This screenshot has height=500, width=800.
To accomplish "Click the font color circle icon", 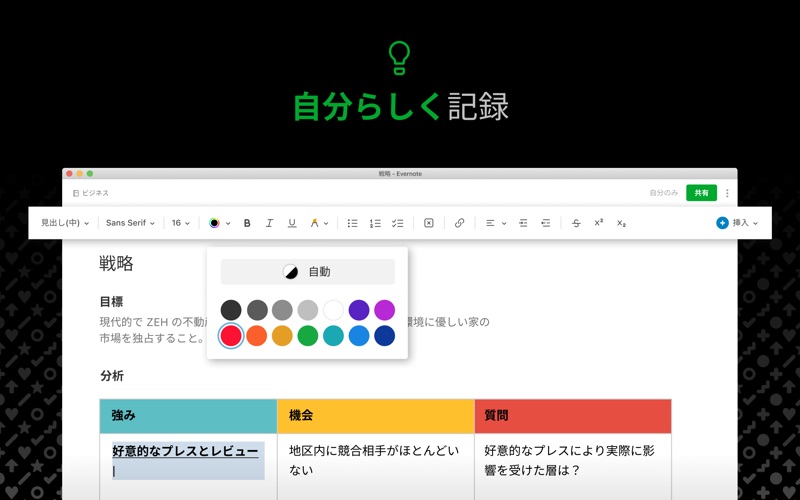I will tap(214, 223).
